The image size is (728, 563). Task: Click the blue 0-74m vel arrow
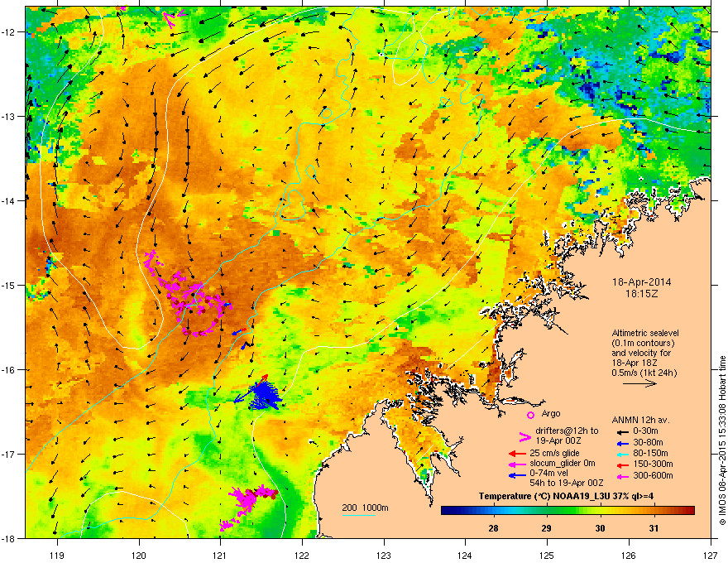(517, 474)
